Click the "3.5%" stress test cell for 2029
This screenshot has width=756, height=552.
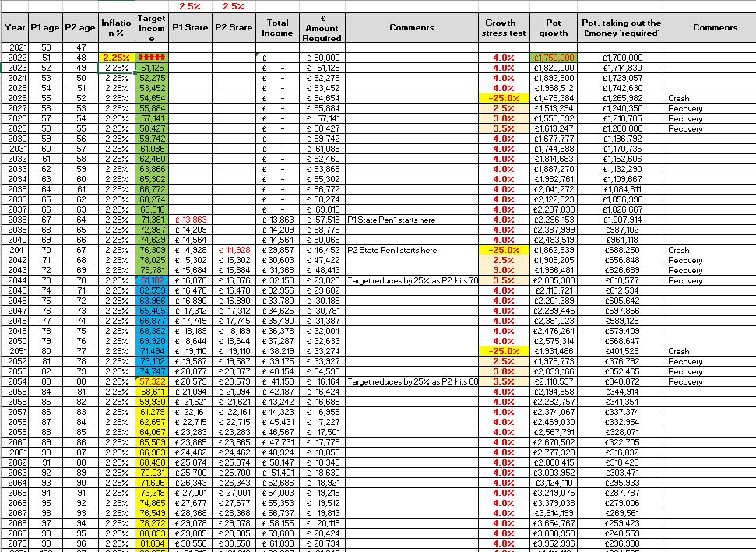pyautogui.click(x=504, y=128)
